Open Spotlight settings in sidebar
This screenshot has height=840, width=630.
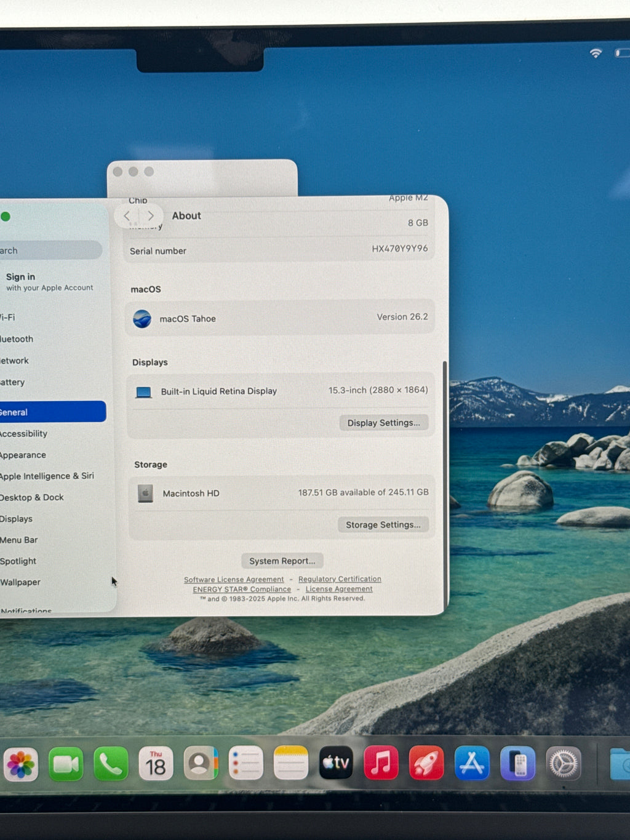(53, 561)
